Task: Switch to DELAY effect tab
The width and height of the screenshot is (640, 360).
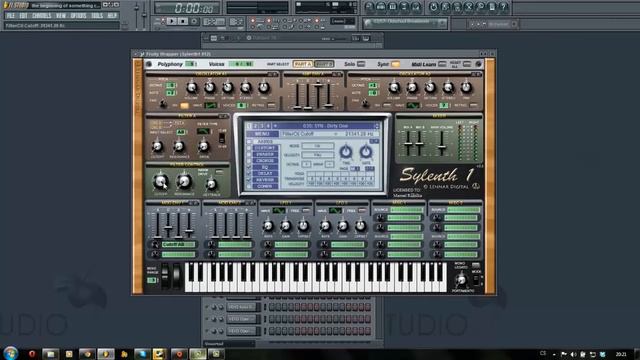Action: tap(265, 173)
